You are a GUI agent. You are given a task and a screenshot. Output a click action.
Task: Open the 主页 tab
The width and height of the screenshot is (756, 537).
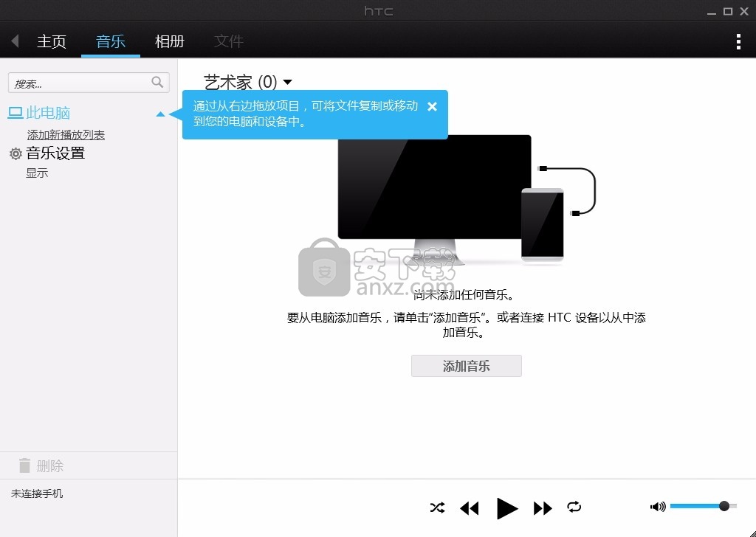click(52, 41)
